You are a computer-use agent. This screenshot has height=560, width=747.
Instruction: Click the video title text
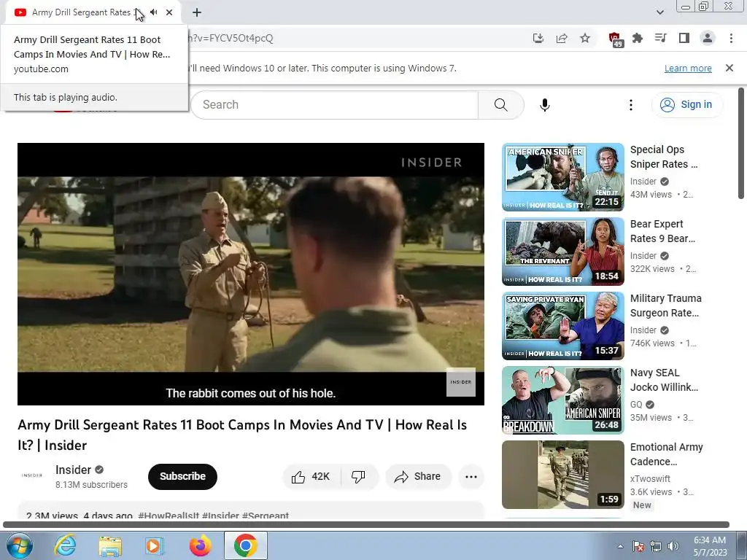click(x=242, y=435)
